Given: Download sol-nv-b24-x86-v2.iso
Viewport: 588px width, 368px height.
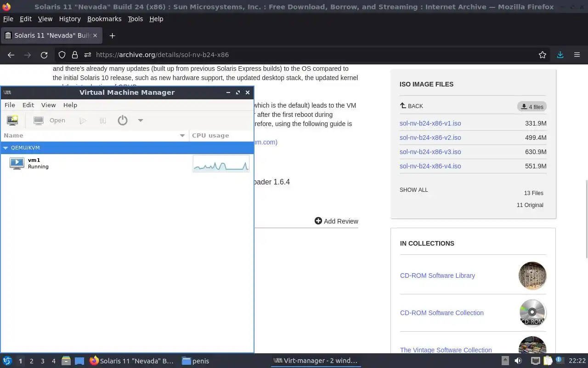Looking at the screenshot, I should pos(430,138).
